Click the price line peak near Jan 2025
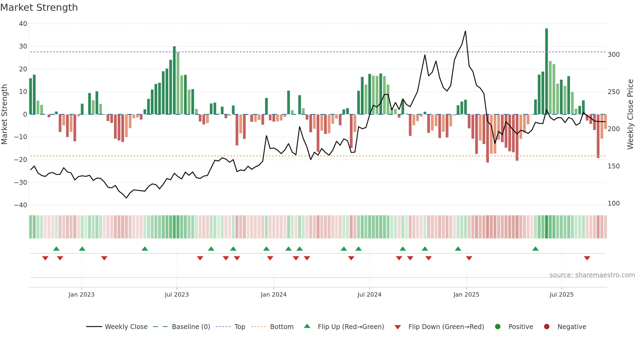Image resolution: width=644 pixels, height=362 pixels. pyautogui.click(x=465, y=31)
